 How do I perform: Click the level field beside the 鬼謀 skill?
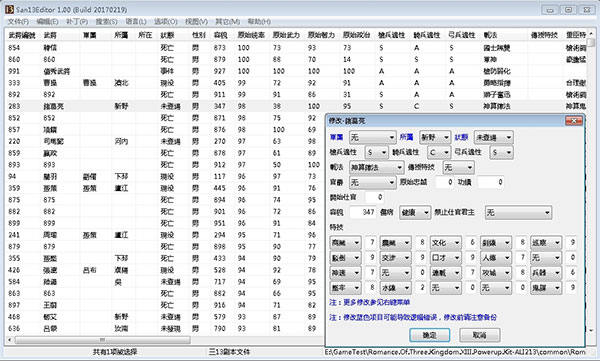571,287
